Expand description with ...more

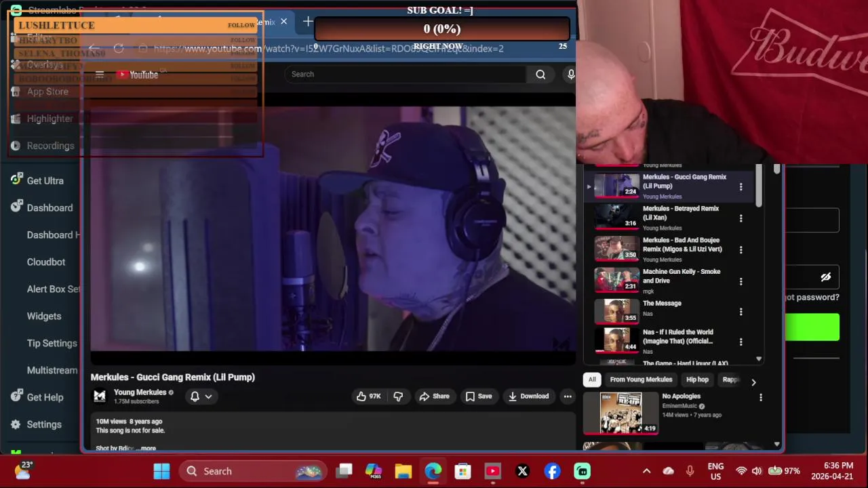(146, 448)
